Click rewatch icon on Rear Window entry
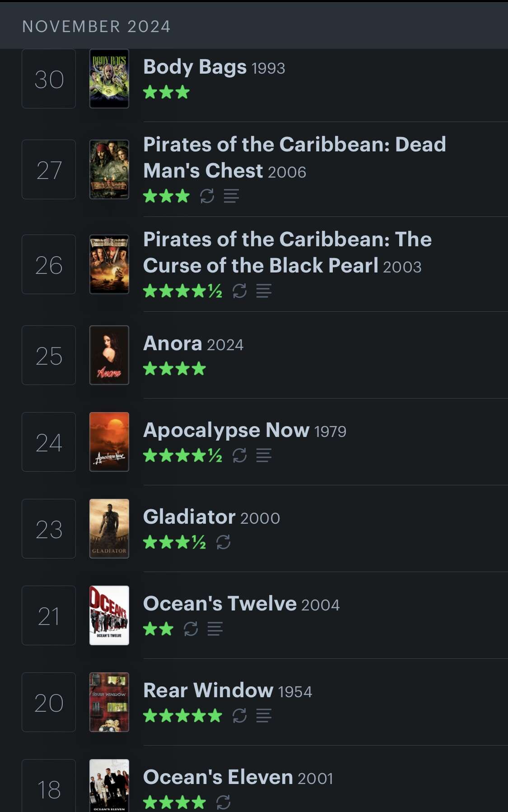Image resolution: width=508 pixels, height=812 pixels. point(239,716)
